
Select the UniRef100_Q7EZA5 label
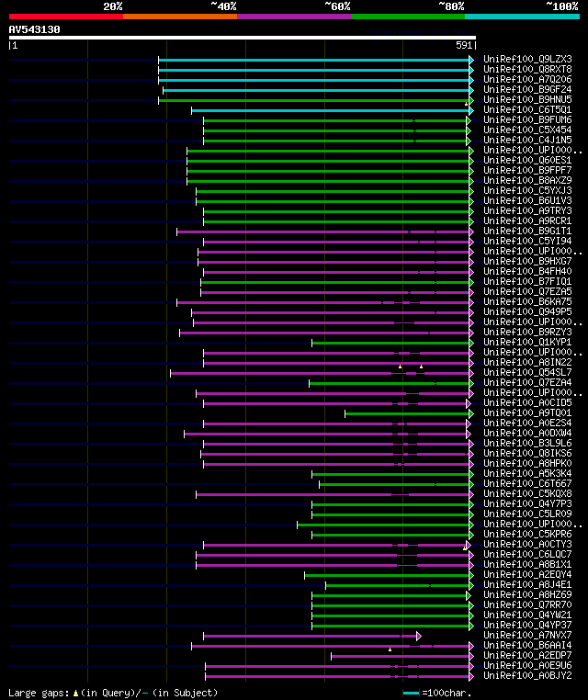[527, 291]
